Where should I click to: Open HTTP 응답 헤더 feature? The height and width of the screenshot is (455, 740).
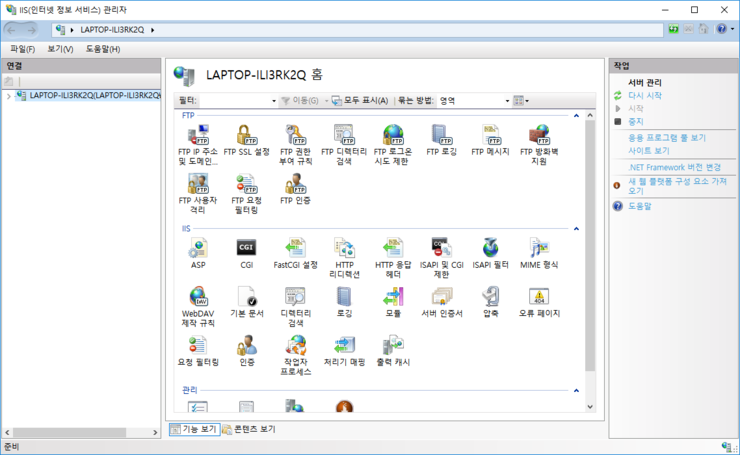(x=393, y=258)
